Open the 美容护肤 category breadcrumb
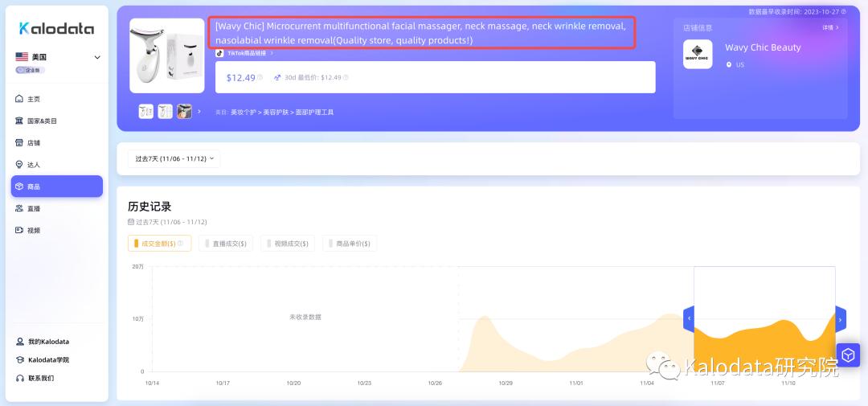868x406 pixels. (x=276, y=112)
